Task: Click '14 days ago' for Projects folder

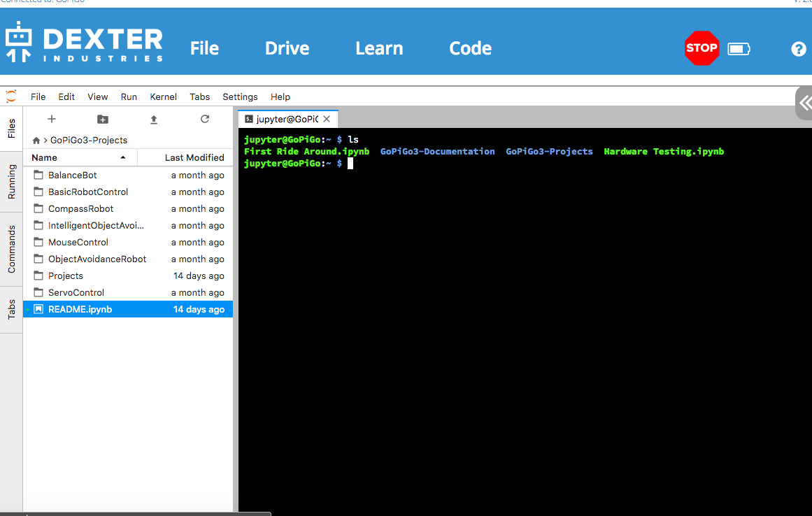Action: pos(199,276)
